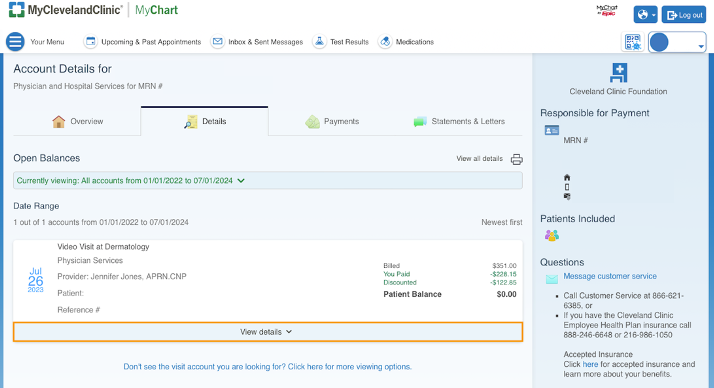
Task: Click Message customer service link
Action: point(610,276)
